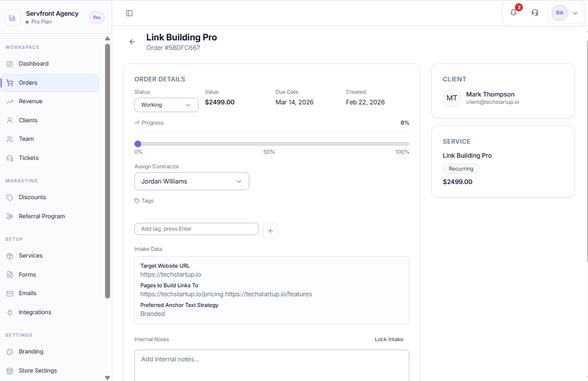Viewport: 588px width, 381px height.
Task: Open the Orders menu item
Action: [50, 83]
